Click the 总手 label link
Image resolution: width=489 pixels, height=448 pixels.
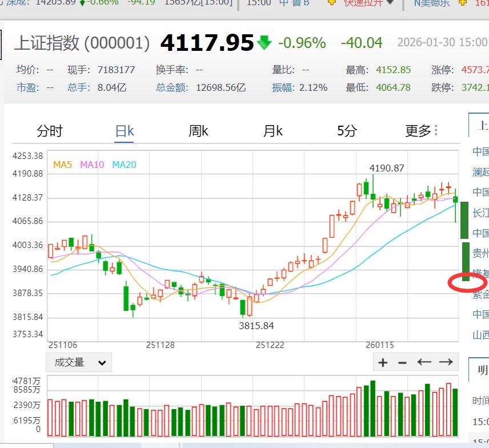[x=79, y=87]
